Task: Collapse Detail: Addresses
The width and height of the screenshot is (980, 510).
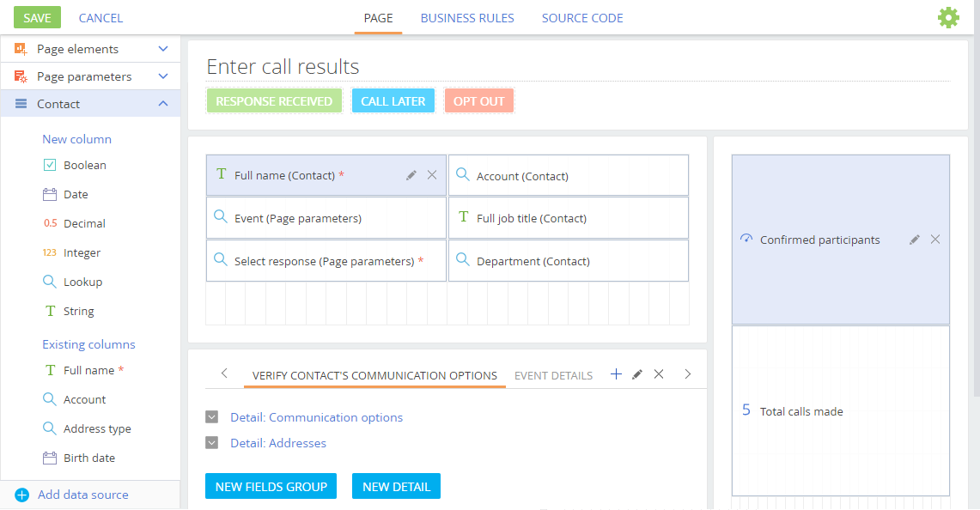Action: [211, 442]
